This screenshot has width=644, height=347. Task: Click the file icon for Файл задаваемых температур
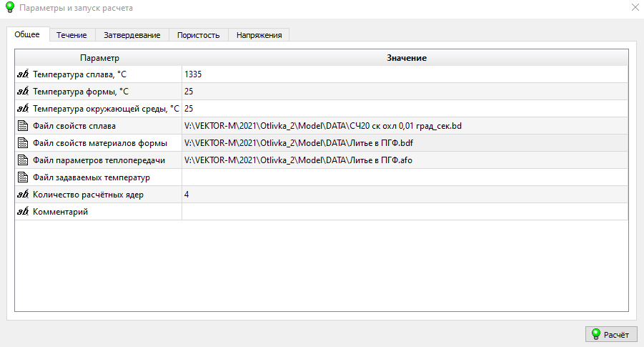(x=22, y=177)
